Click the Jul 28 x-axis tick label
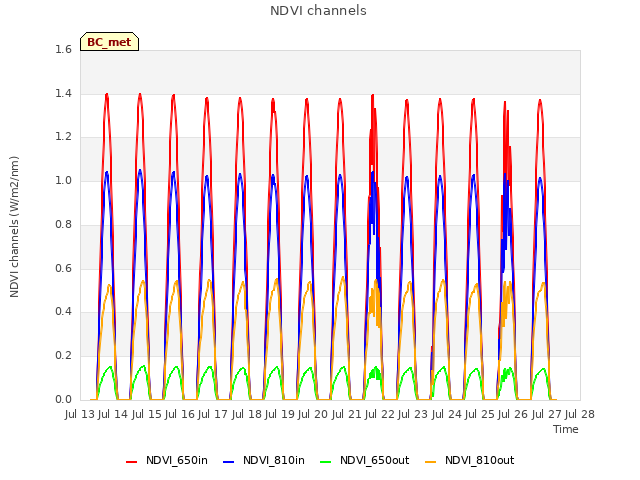 click(580, 414)
